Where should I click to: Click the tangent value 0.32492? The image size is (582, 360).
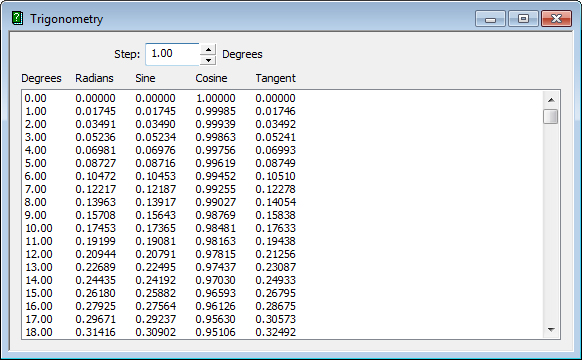[x=275, y=332]
